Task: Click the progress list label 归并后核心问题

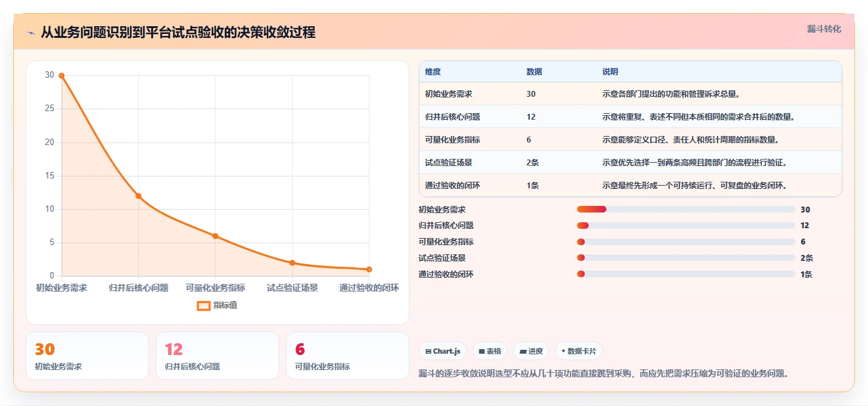Action: pos(446,226)
